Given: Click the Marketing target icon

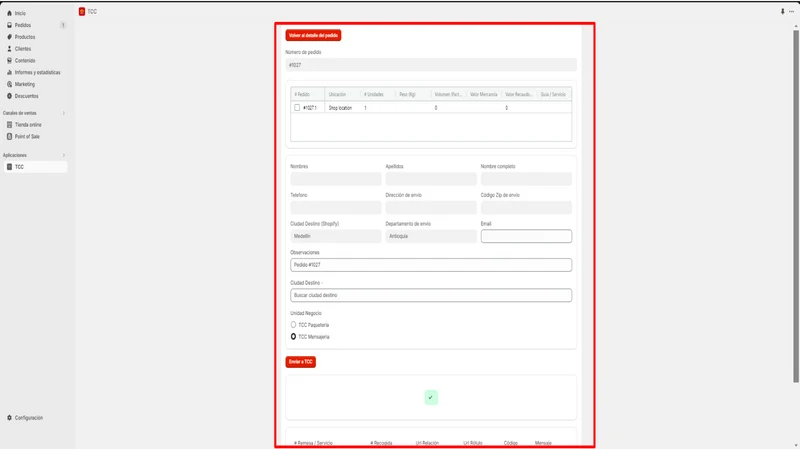Looking at the screenshot, I should coord(9,84).
